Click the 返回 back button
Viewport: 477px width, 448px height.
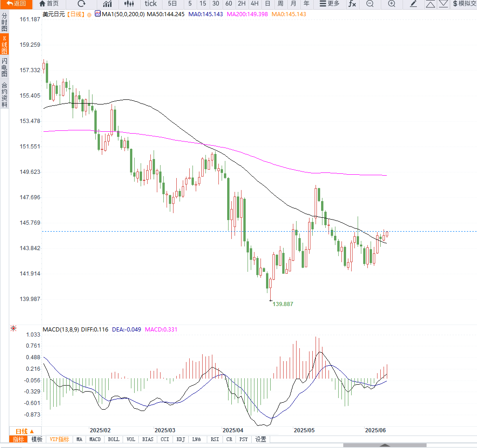click(16, 4)
